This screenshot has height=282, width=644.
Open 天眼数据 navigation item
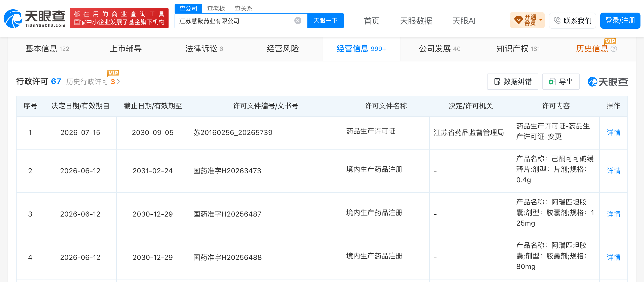tap(416, 21)
